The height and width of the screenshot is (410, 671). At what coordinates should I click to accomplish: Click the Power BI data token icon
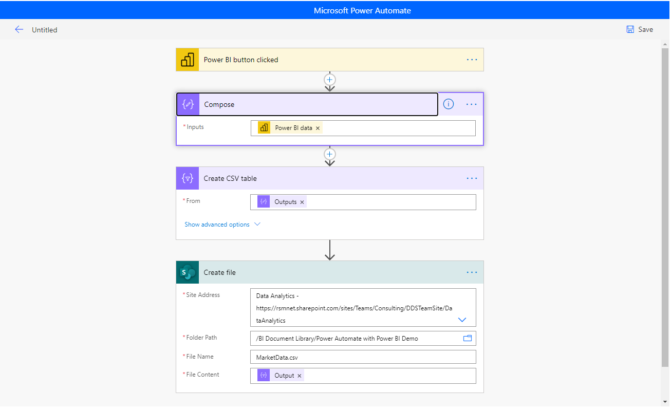pyautogui.click(x=264, y=128)
